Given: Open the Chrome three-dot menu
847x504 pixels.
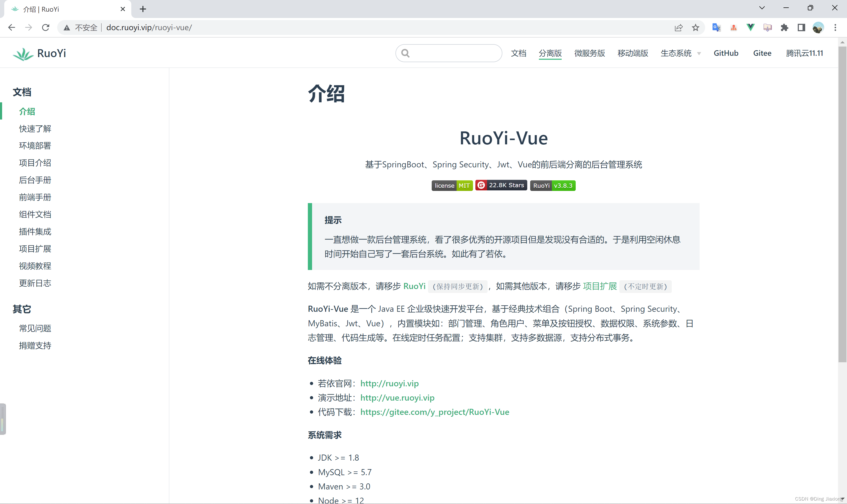Looking at the screenshot, I should coord(835,28).
